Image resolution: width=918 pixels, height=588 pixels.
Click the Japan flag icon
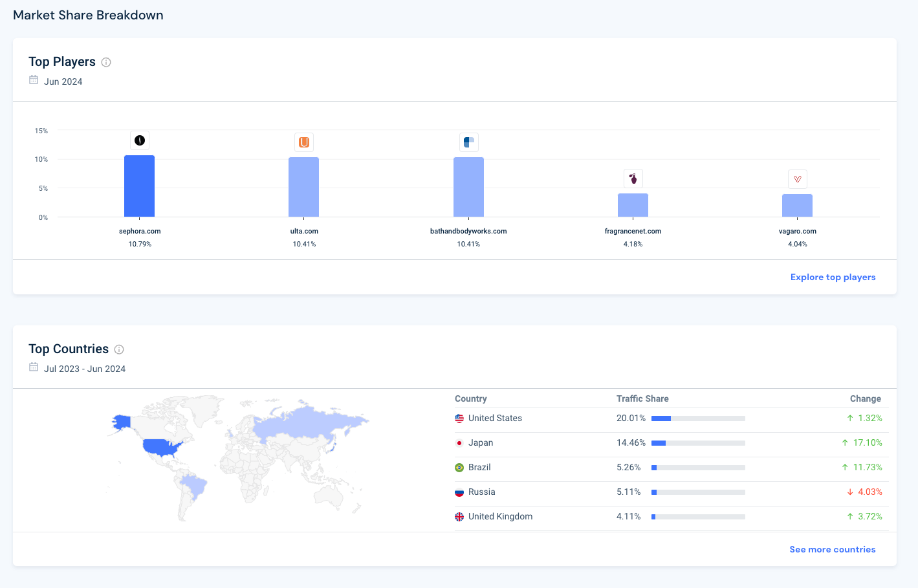pyautogui.click(x=459, y=443)
